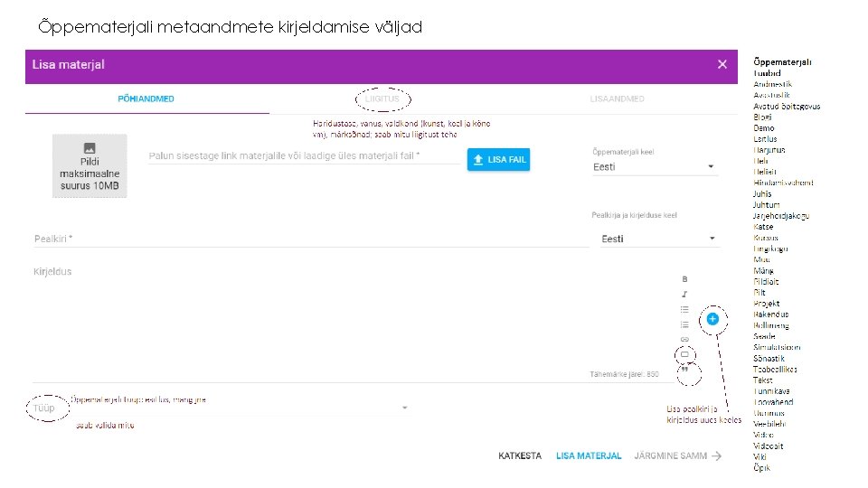Click the LISA FAIL upload button

[x=498, y=159]
